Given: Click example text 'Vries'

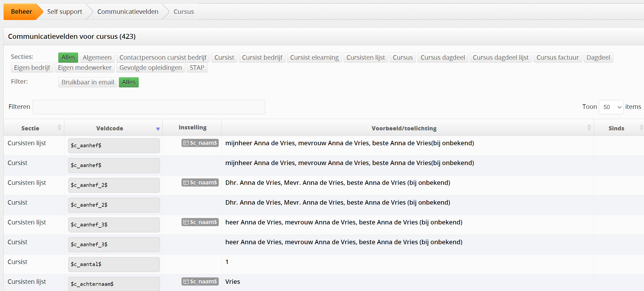Looking at the screenshot, I should point(232,282).
